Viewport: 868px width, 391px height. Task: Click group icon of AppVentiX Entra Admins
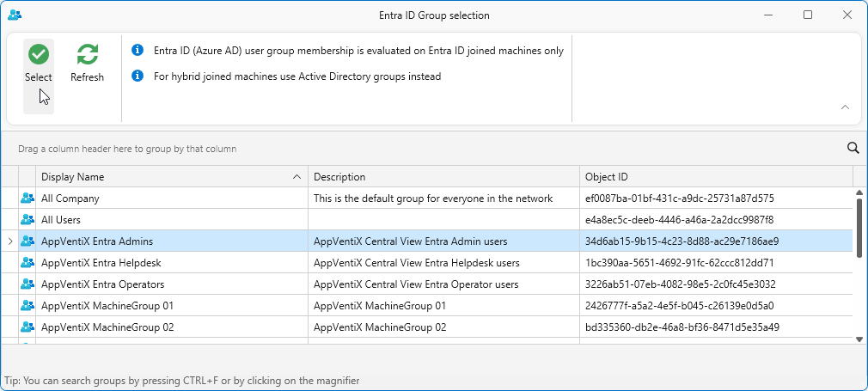pos(28,241)
